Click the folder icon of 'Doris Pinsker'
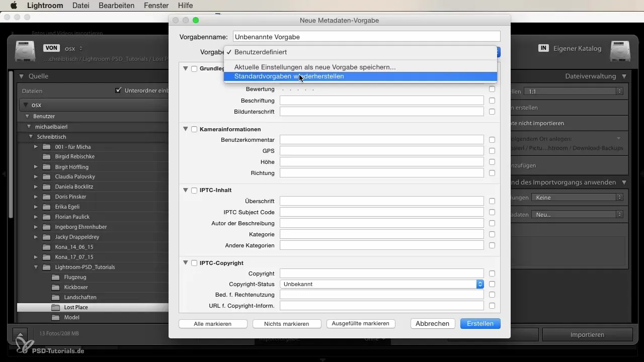Image resolution: width=644 pixels, height=362 pixels. pos(47,197)
